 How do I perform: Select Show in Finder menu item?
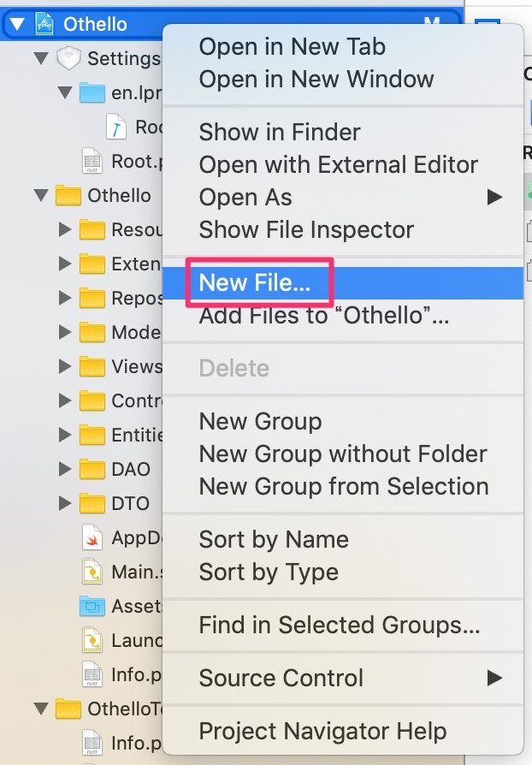pos(280,133)
